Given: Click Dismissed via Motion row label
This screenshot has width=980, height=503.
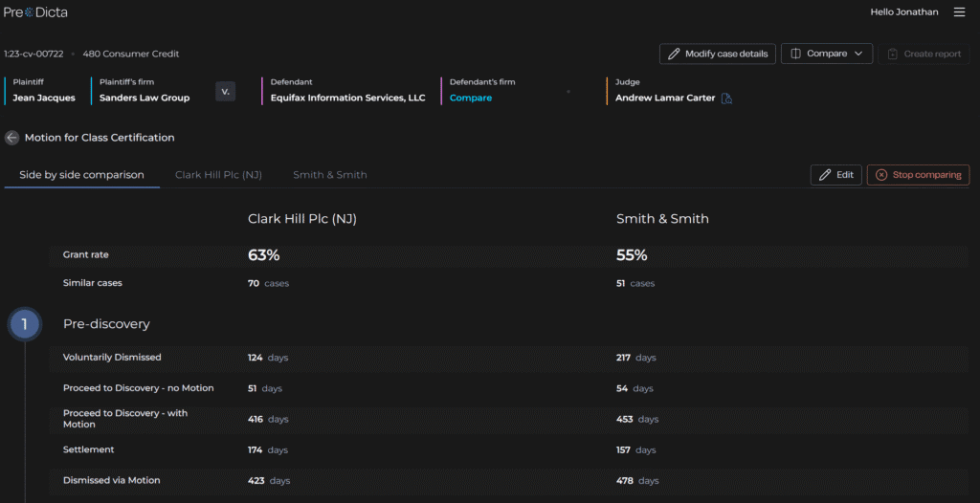Looking at the screenshot, I should pyautogui.click(x=111, y=480).
